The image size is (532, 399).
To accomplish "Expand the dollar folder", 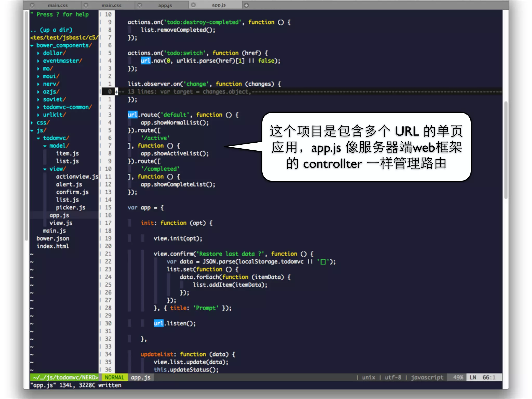I will pyautogui.click(x=38, y=53).
